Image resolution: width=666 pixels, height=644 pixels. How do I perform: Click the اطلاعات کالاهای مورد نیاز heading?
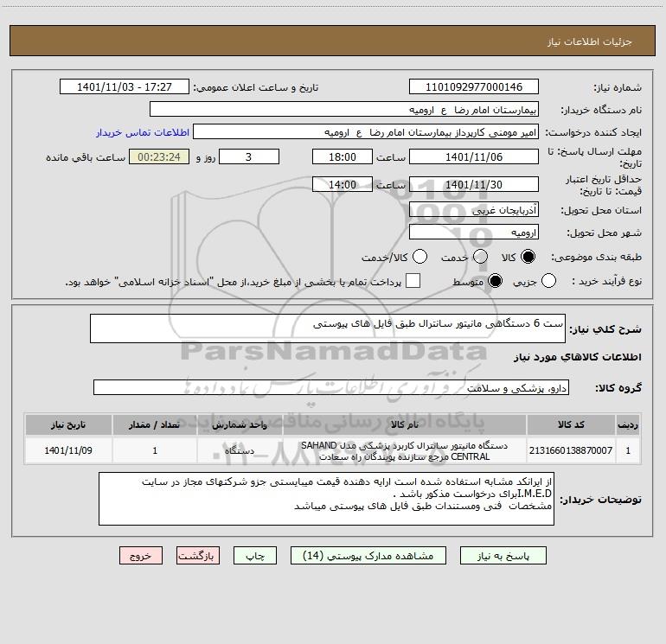578,357
